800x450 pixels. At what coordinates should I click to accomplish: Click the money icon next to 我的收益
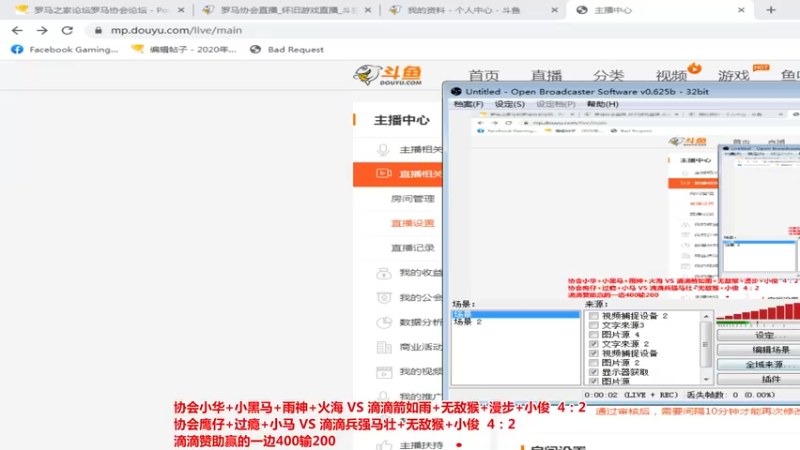tap(384, 273)
